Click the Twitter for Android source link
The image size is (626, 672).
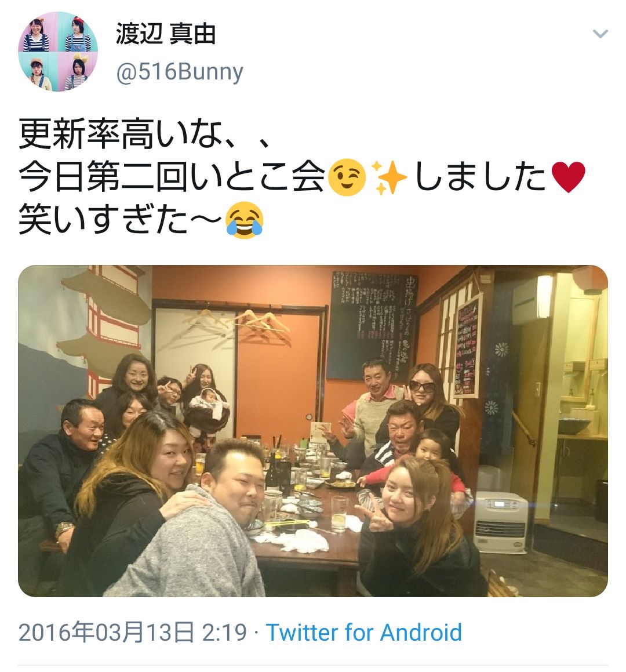[364, 633]
